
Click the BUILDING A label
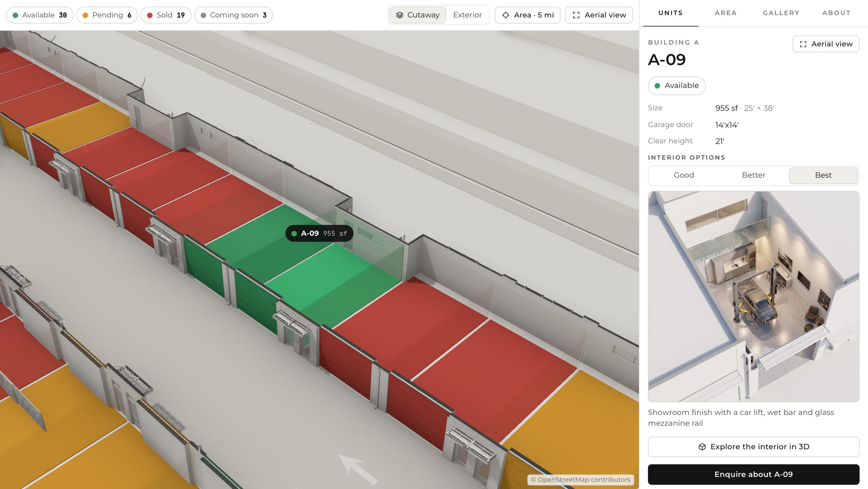pos(673,42)
